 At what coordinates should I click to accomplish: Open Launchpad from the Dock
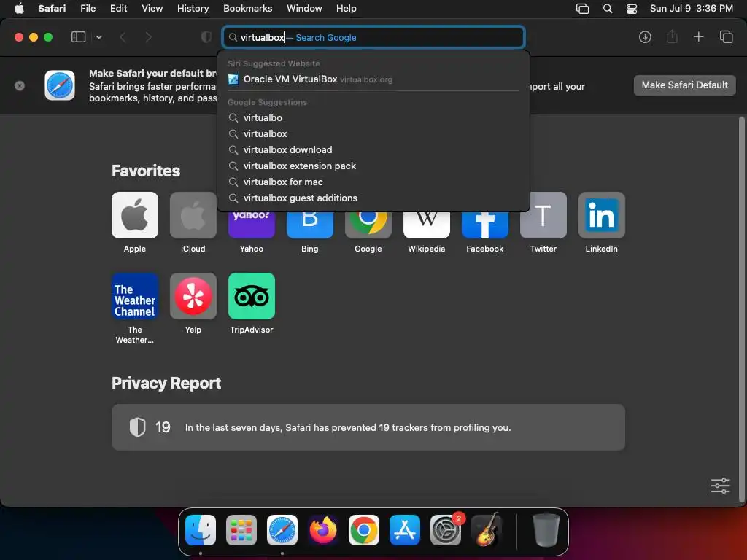[x=241, y=530]
